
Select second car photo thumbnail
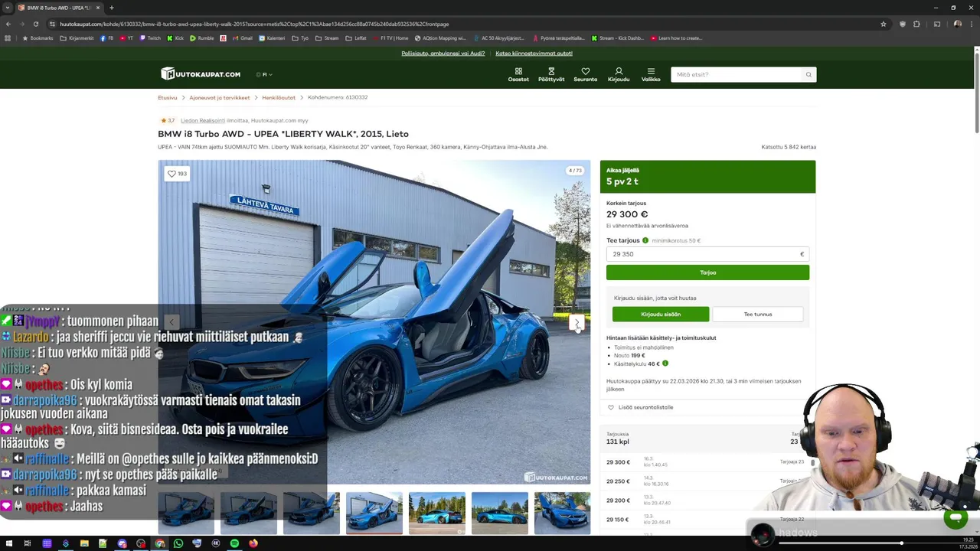249,513
